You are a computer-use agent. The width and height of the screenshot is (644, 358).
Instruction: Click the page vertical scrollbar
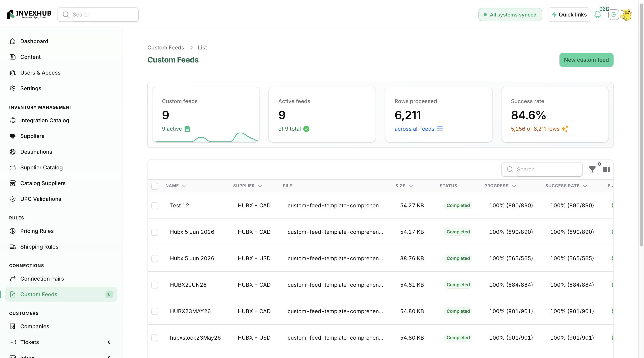pyautogui.click(x=641, y=125)
